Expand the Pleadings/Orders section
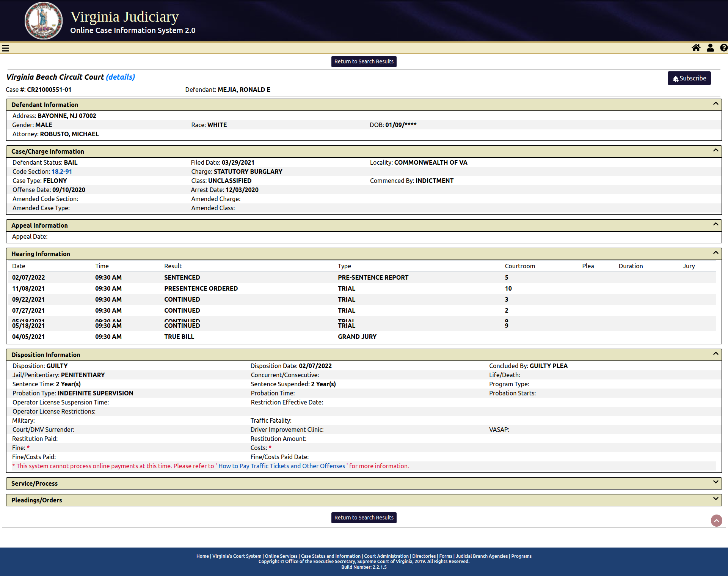This screenshot has height=576, width=728. [715, 499]
